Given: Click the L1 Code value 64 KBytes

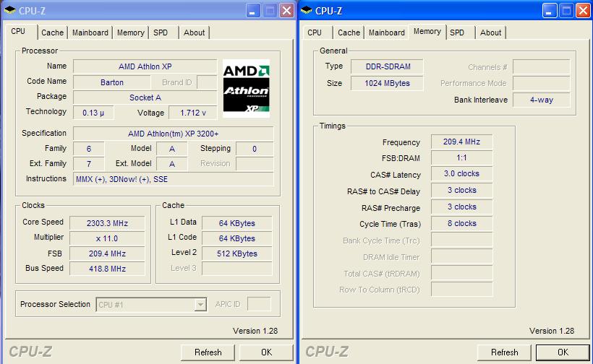Looking at the screenshot, I should tap(237, 238).
